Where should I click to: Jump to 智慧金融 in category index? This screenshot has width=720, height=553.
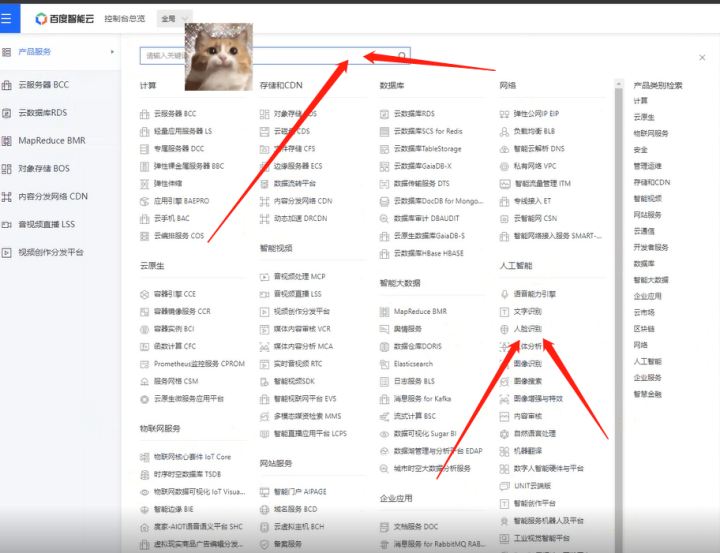click(x=647, y=394)
